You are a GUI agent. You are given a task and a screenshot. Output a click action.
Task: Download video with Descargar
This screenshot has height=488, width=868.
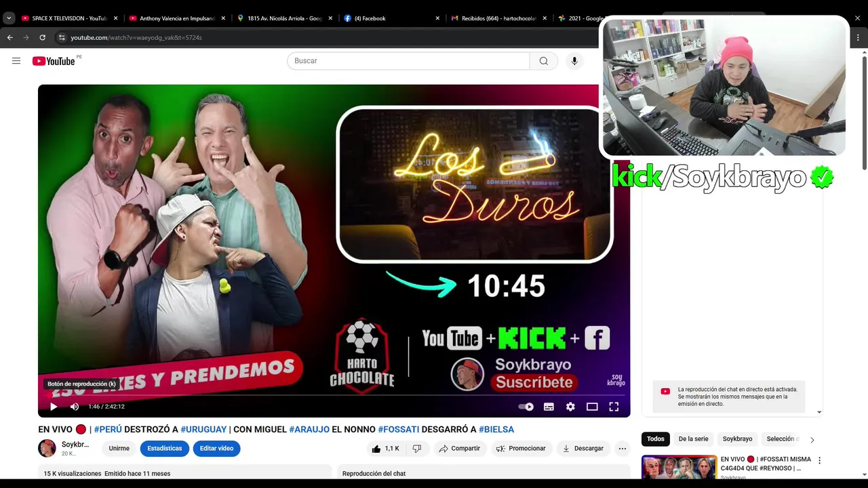coord(583,449)
